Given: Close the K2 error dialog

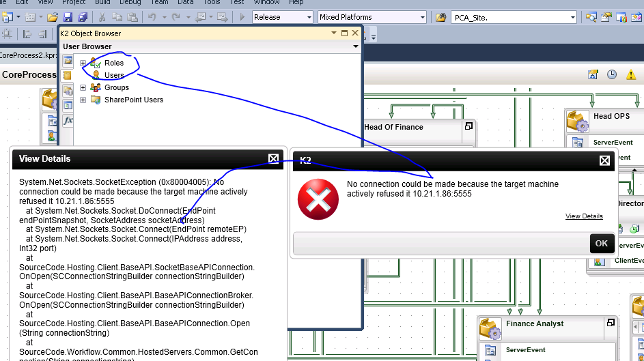Looking at the screenshot, I should [604, 160].
